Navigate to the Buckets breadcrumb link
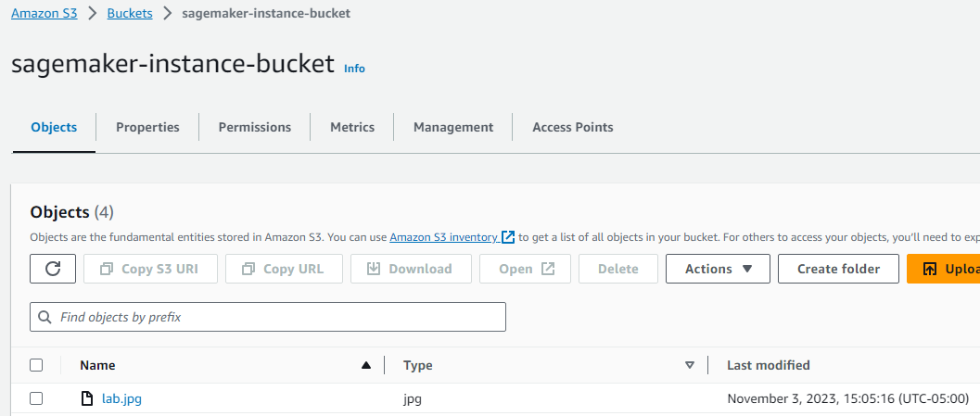The image size is (980, 416). pyautogui.click(x=130, y=13)
